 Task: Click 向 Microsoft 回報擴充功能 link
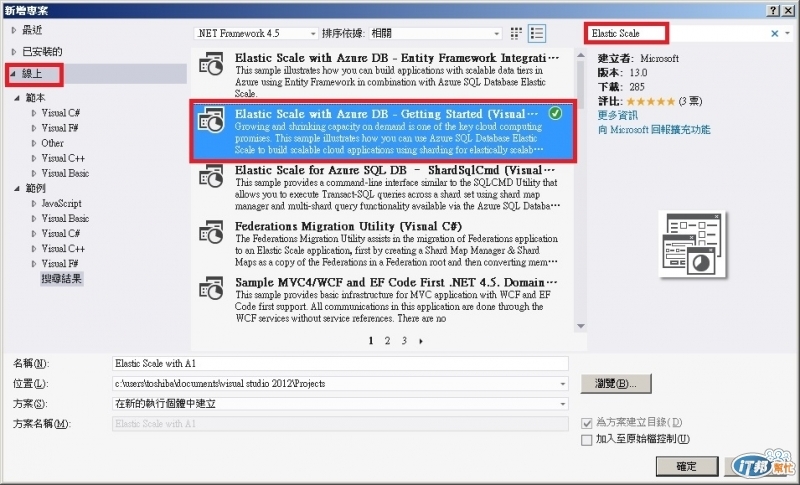(654, 130)
